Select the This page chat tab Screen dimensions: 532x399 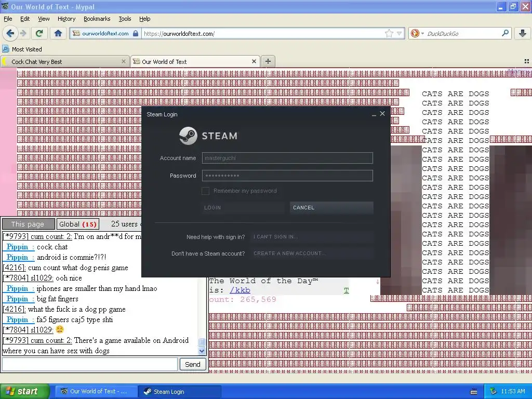click(28, 224)
